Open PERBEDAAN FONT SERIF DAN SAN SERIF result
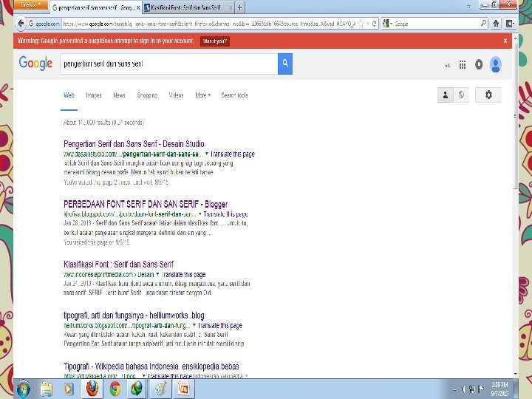 click(146, 204)
